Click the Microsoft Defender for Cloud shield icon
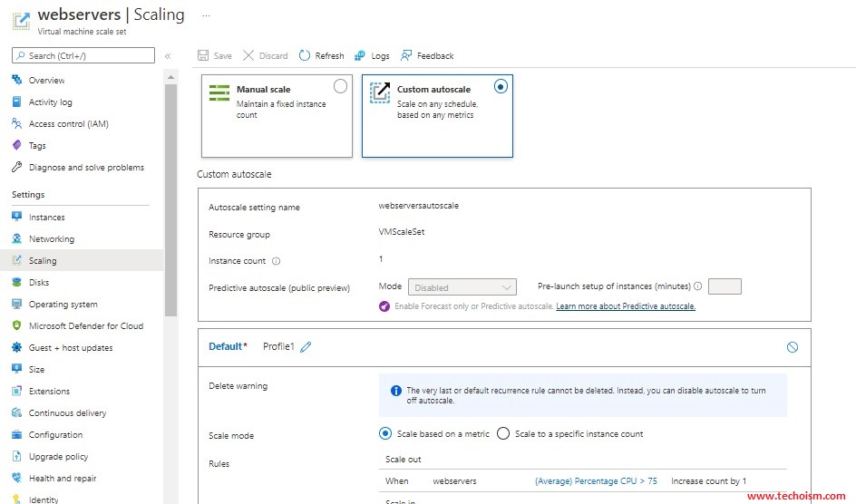The width and height of the screenshot is (856, 504). [17, 325]
